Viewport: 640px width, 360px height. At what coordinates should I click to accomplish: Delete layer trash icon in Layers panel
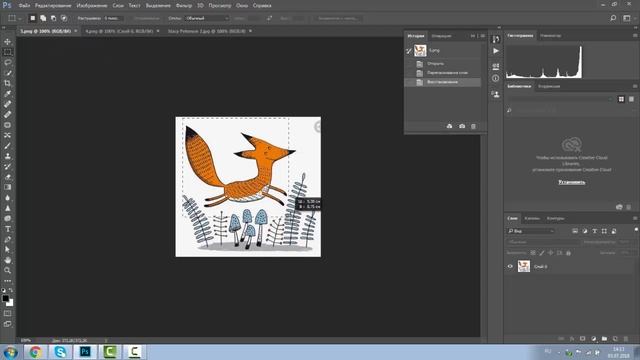click(626, 339)
